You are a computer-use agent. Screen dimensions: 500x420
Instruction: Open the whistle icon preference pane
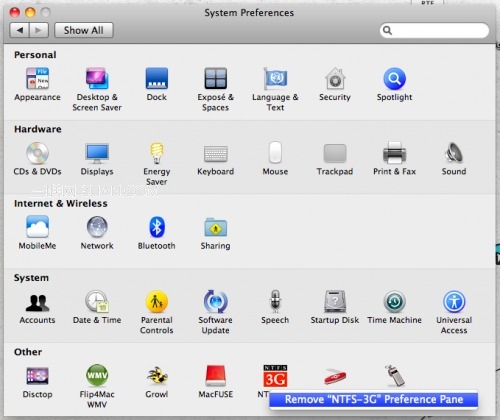coord(395,376)
